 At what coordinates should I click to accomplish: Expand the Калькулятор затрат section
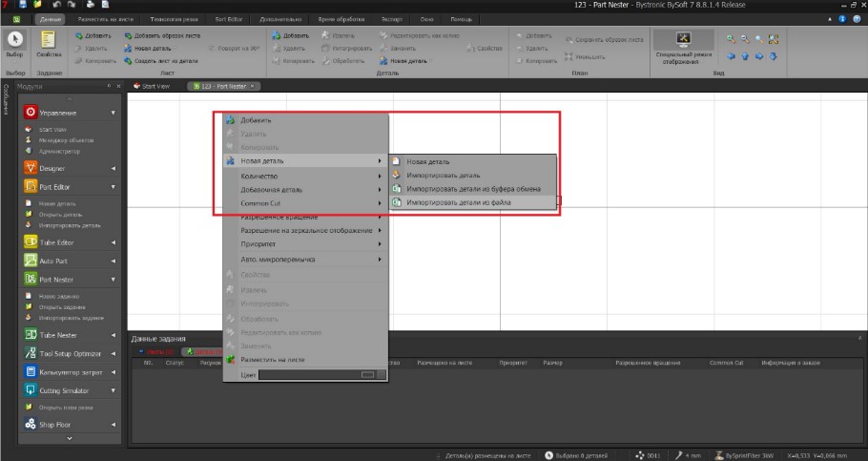pyautogui.click(x=113, y=372)
